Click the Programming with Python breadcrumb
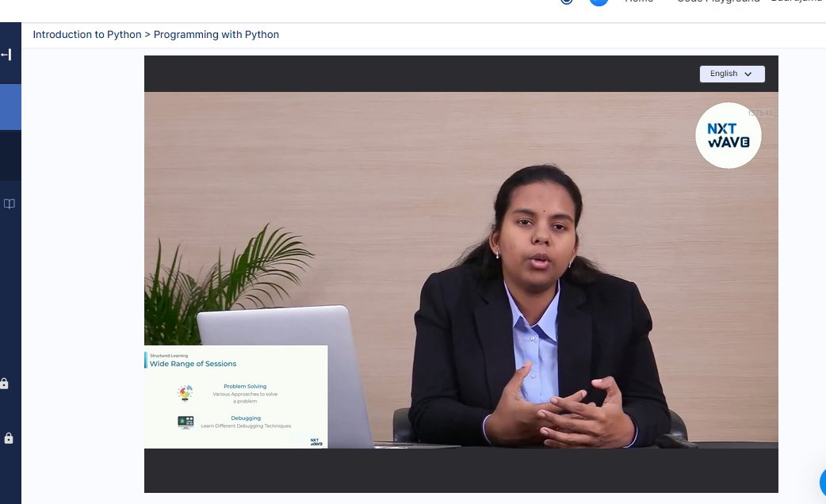 (x=216, y=35)
